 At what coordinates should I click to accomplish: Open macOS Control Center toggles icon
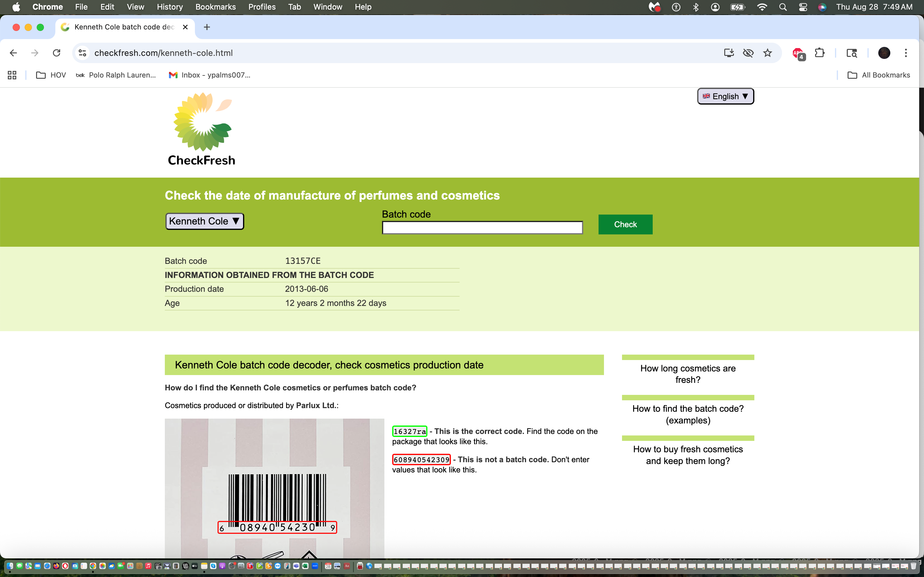coord(802,7)
